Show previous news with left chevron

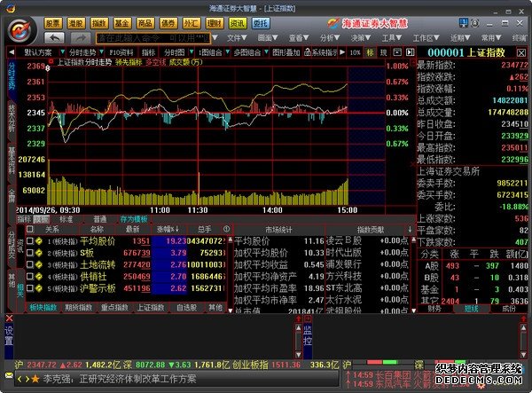(x=20, y=379)
